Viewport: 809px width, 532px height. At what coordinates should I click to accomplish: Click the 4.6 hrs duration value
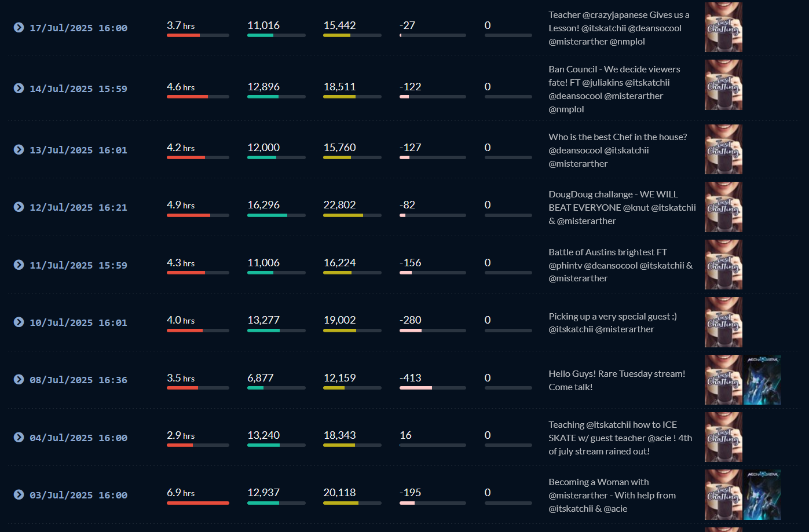tap(181, 87)
